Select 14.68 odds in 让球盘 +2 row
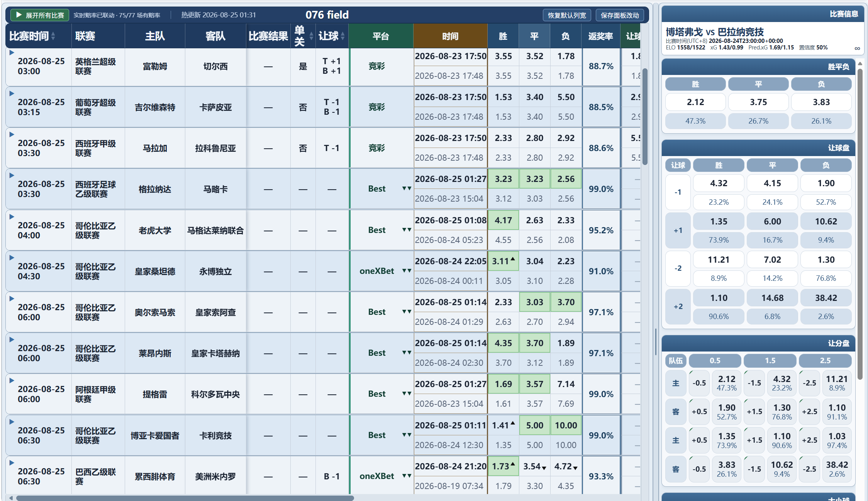 (x=772, y=298)
